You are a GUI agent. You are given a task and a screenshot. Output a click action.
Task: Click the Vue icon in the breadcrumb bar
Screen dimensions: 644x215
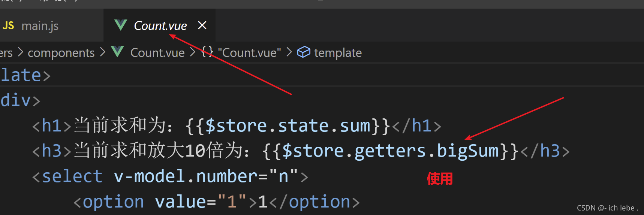pyautogui.click(x=117, y=52)
